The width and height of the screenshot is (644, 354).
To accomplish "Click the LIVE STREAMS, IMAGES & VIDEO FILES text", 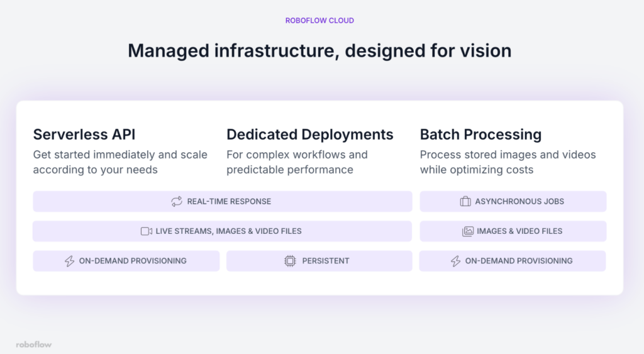I will click(x=228, y=231).
